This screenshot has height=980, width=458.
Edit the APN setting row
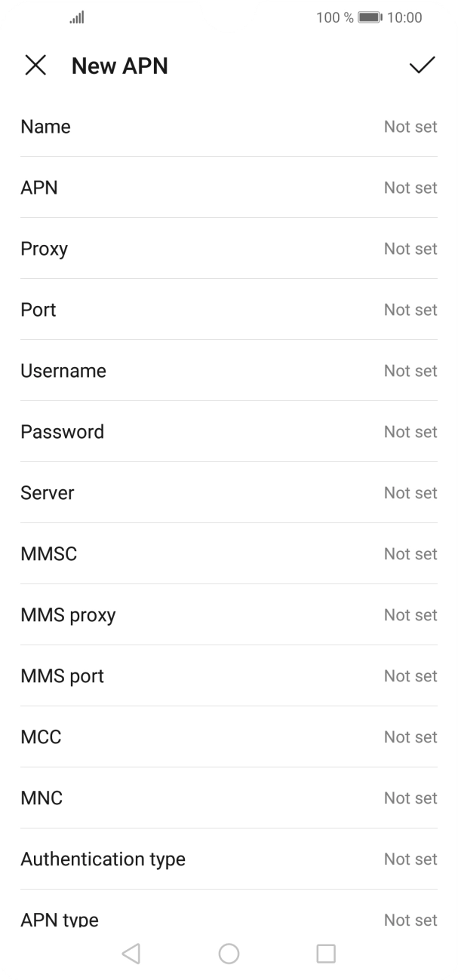pyautogui.click(x=229, y=188)
